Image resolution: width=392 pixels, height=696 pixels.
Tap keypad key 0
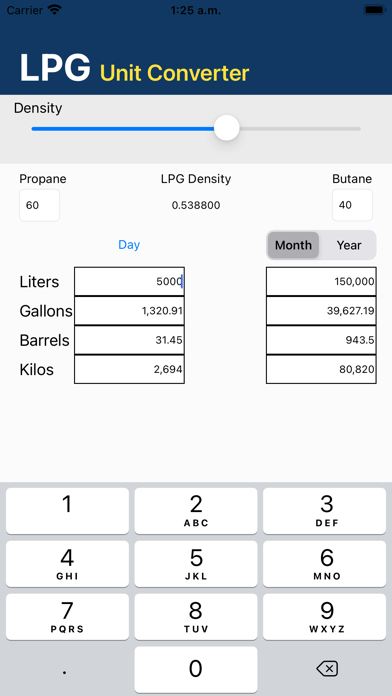[196, 669]
